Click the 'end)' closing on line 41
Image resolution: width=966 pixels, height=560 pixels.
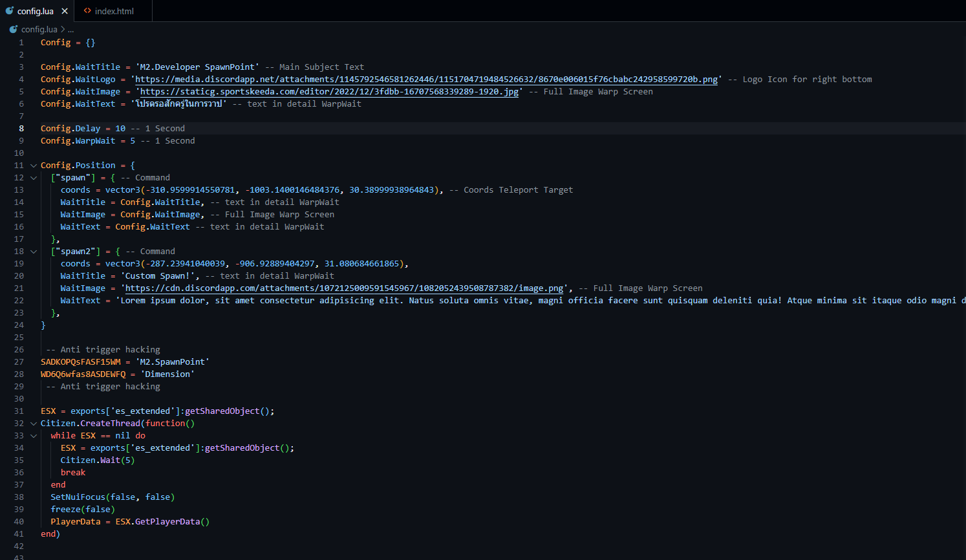click(x=50, y=534)
